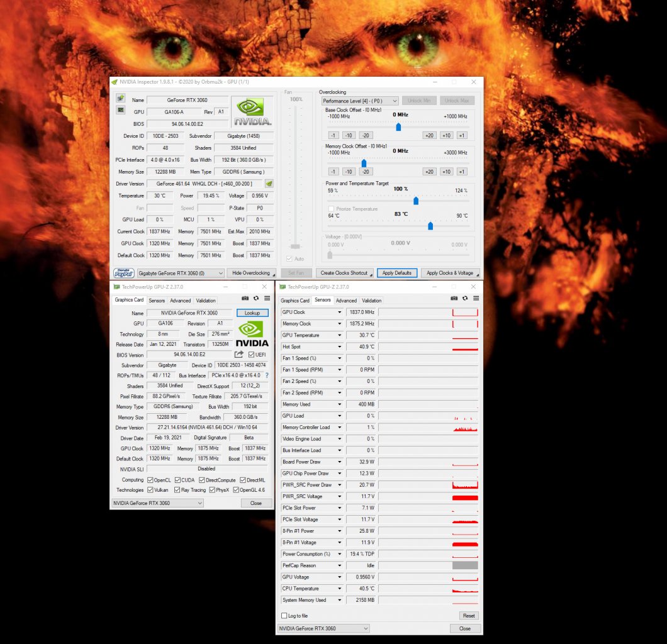This screenshot has width=667, height=644.
Task: Click screenshot camera icon in GPU-Z Graphics Card window
Action: click(x=245, y=298)
